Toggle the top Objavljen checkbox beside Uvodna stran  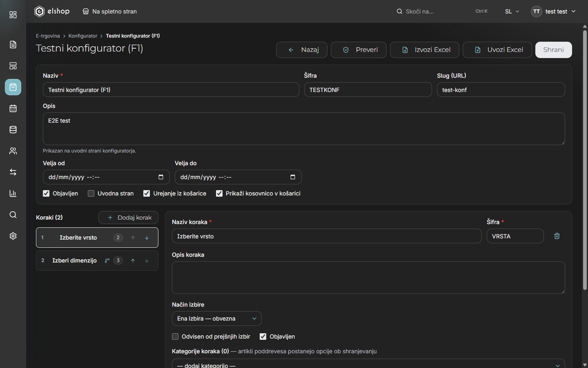click(x=46, y=193)
